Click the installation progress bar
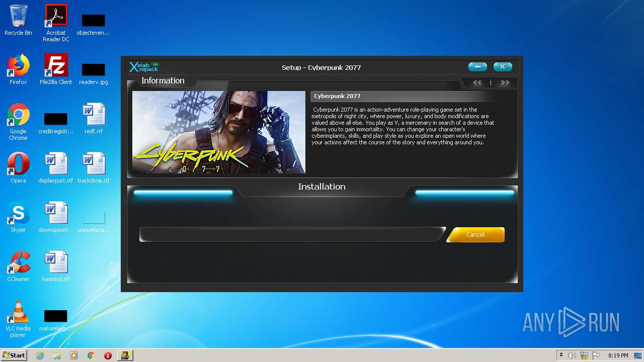 coord(292,234)
